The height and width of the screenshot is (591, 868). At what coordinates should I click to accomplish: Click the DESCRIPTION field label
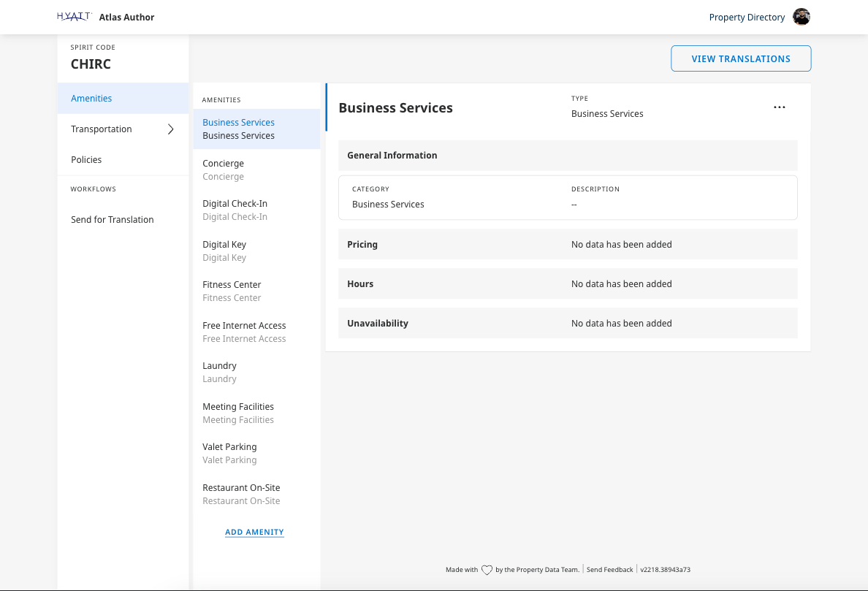[x=595, y=189]
